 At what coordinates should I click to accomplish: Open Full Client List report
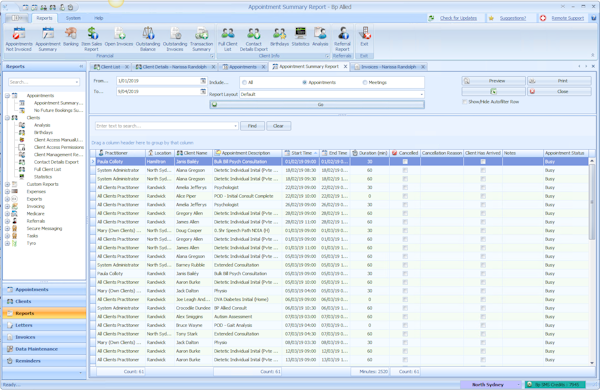[228, 39]
